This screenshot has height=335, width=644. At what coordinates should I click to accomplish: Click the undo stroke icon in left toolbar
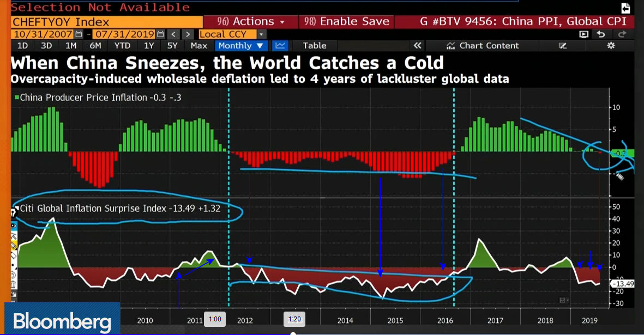[14, 275]
